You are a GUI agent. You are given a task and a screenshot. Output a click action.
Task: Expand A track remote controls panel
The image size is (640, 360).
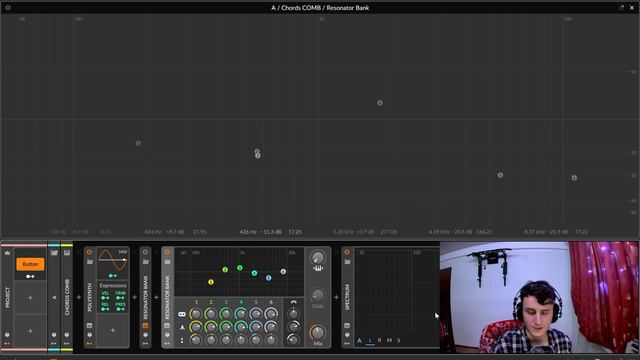tap(54, 335)
